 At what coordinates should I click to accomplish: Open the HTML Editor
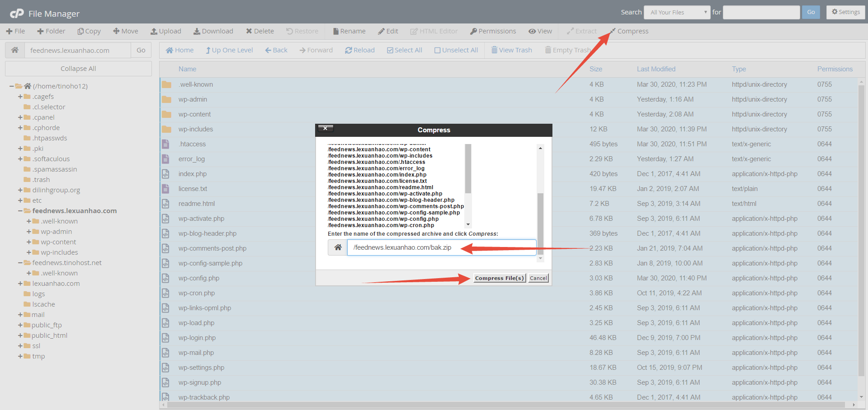(434, 31)
